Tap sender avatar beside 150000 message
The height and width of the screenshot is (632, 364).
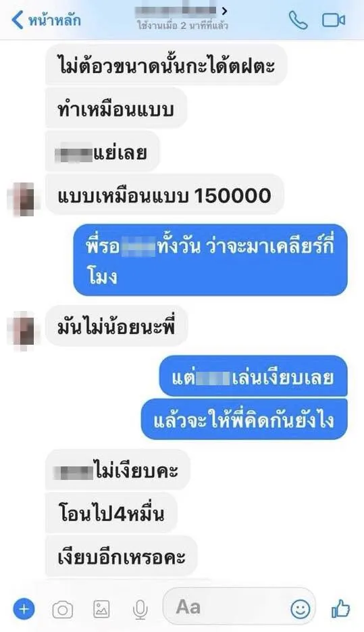[24, 199]
